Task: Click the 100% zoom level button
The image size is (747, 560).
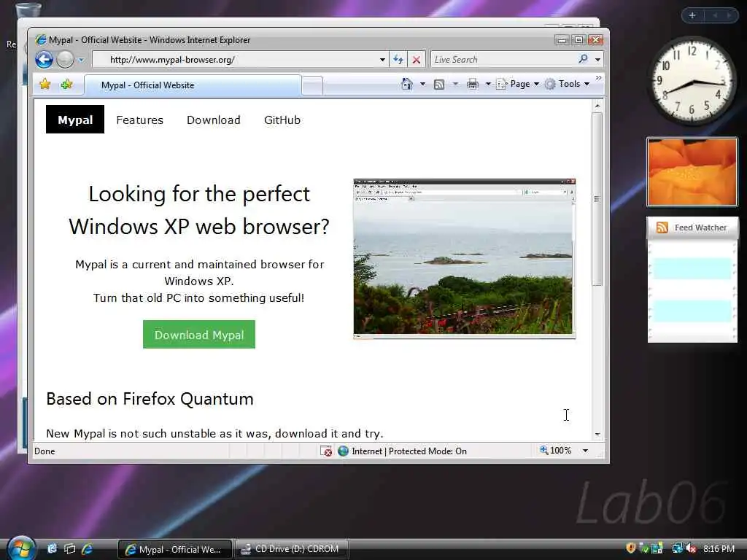Action: (x=555, y=451)
